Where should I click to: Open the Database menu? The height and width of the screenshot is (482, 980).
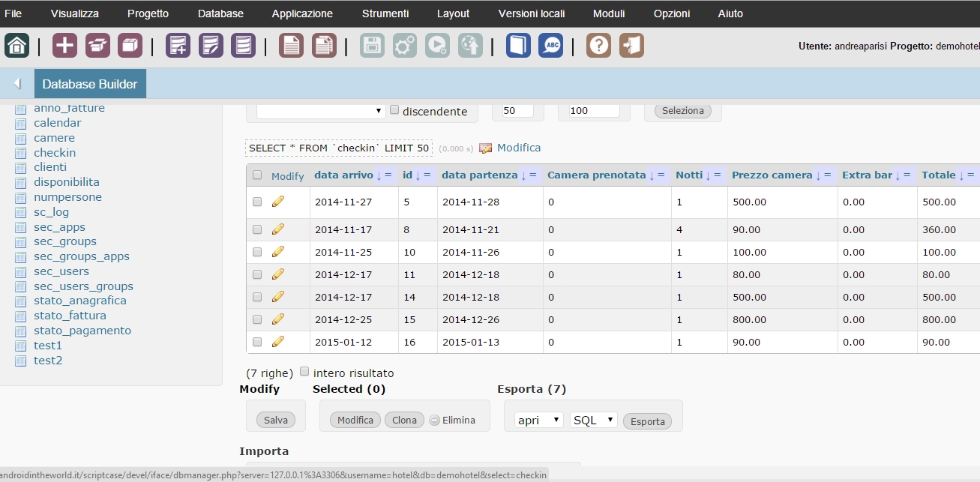[x=220, y=13]
